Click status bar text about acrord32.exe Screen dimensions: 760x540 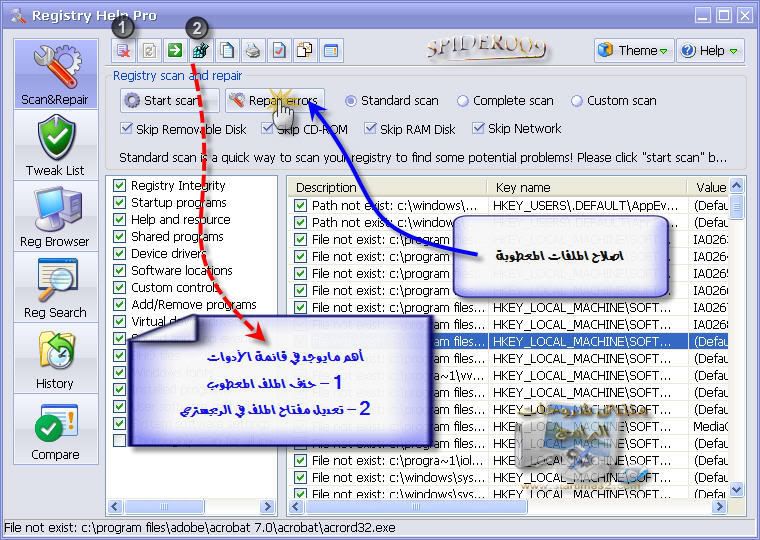coord(200,527)
